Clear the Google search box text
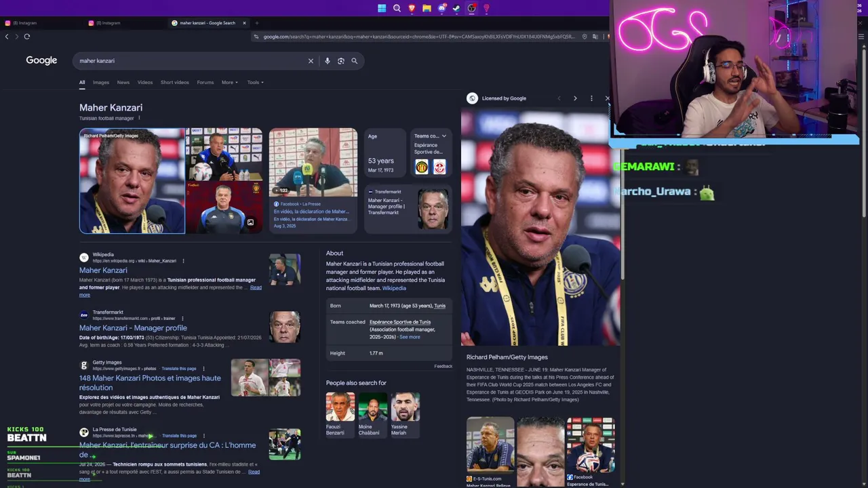The image size is (868, 488). (311, 61)
